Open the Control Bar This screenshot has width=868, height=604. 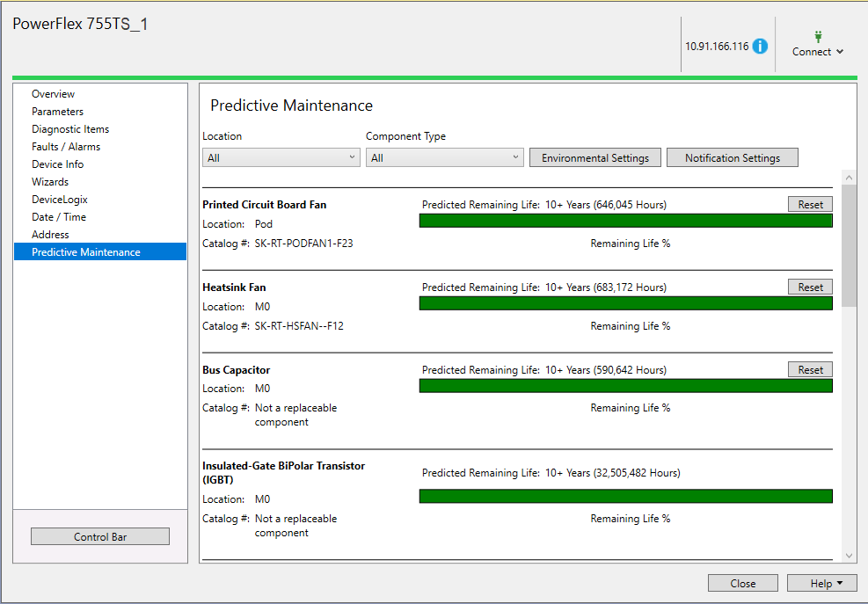pos(100,536)
